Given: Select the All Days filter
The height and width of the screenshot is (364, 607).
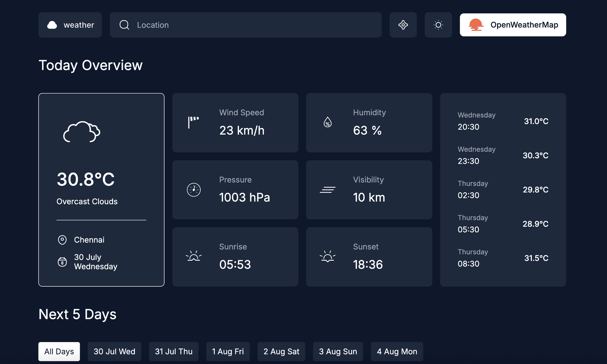Looking at the screenshot, I should point(59,351).
